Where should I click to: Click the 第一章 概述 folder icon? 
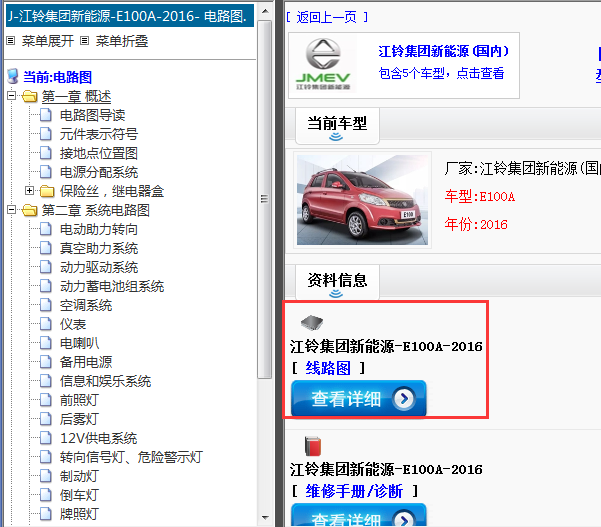[30, 96]
